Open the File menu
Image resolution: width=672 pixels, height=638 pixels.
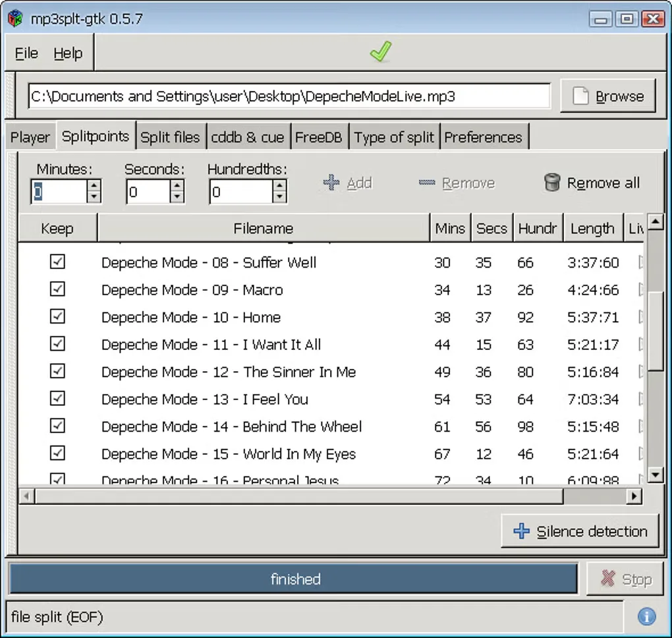pyautogui.click(x=26, y=53)
